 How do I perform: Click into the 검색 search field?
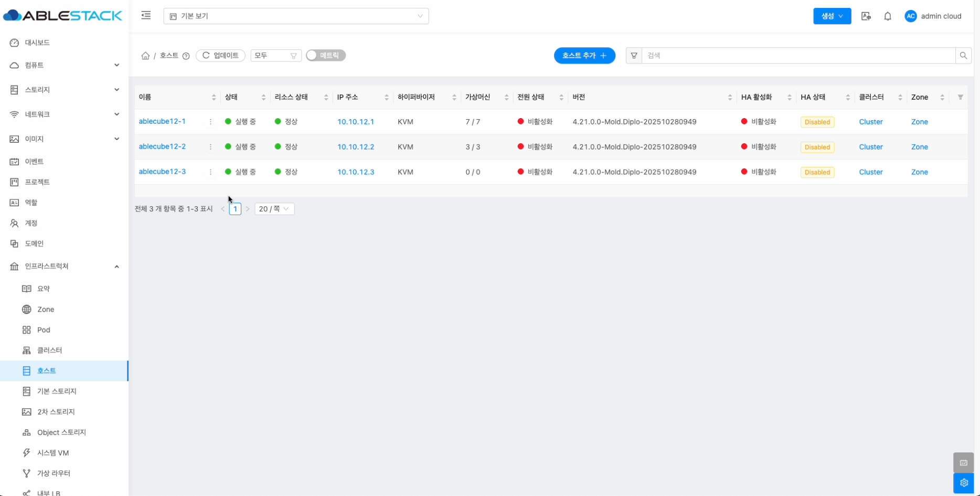(797, 56)
